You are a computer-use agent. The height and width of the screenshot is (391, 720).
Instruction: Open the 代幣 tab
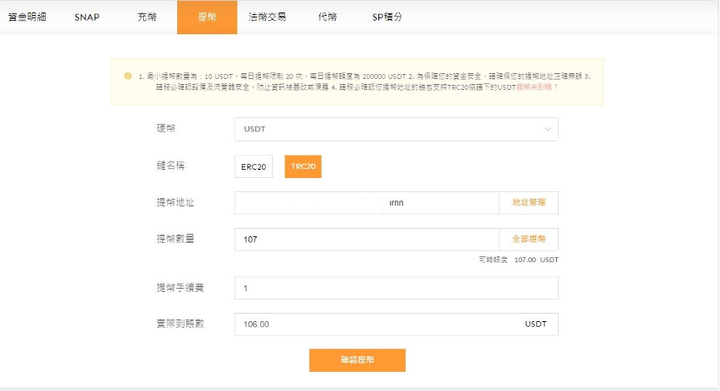(327, 17)
